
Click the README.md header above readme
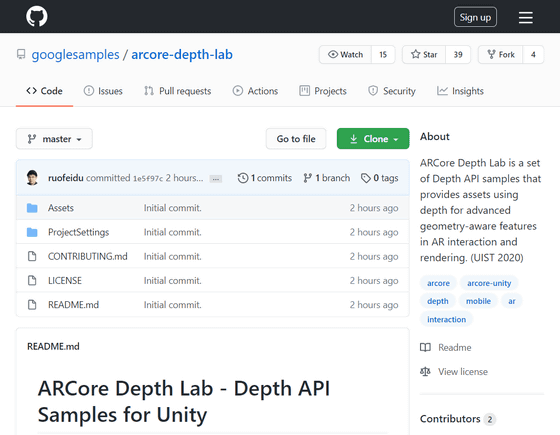(x=53, y=346)
